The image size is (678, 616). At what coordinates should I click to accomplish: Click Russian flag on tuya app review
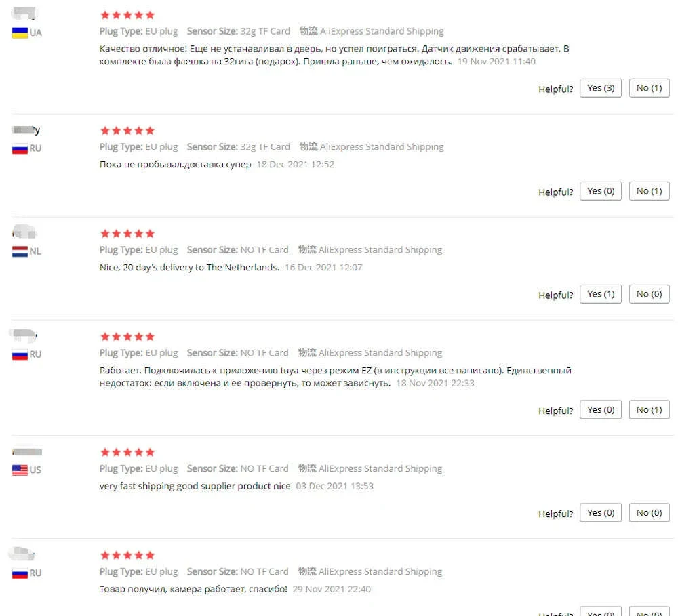pyautogui.click(x=20, y=354)
